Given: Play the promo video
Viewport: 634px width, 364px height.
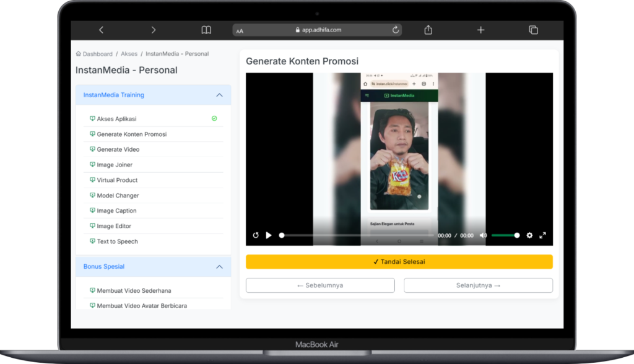Looking at the screenshot, I should coord(269,235).
